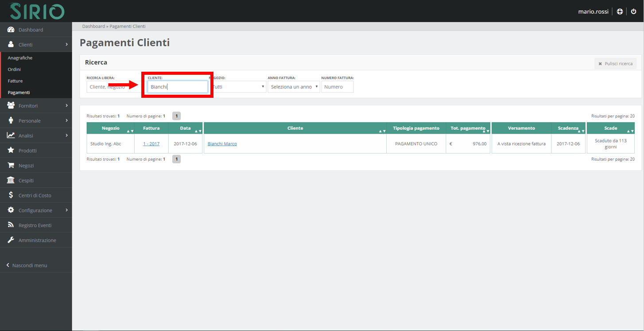
Task: Click the Registro Eventi feed icon
Action: tap(11, 225)
